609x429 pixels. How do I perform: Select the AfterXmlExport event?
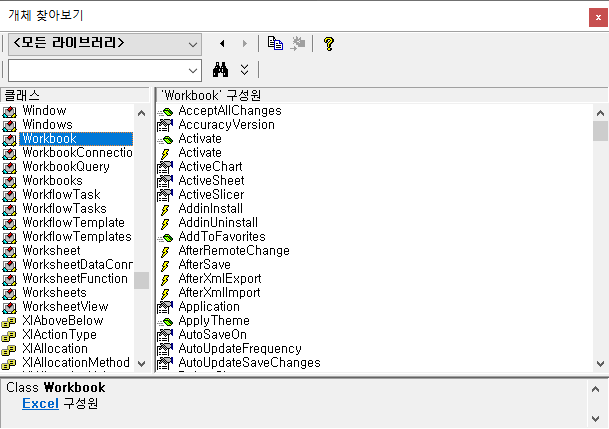click(220, 278)
